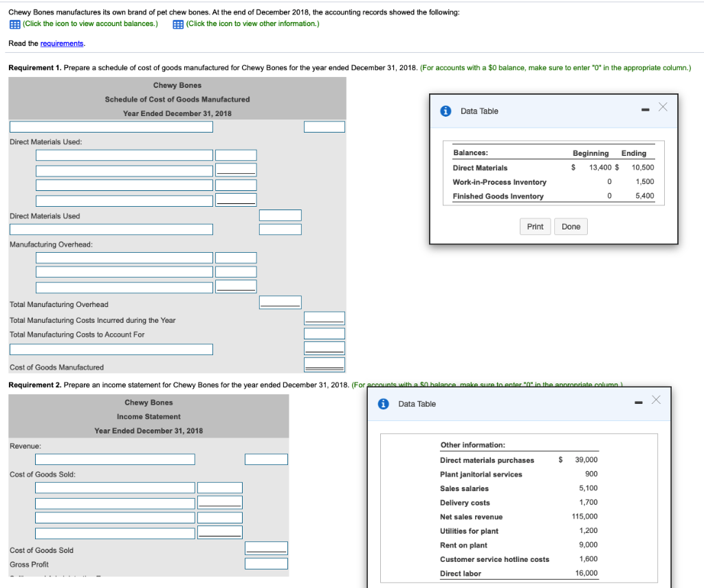Select Cost of Goods Manufactured amount field
The image size is (704, 588).
(324, 365)
